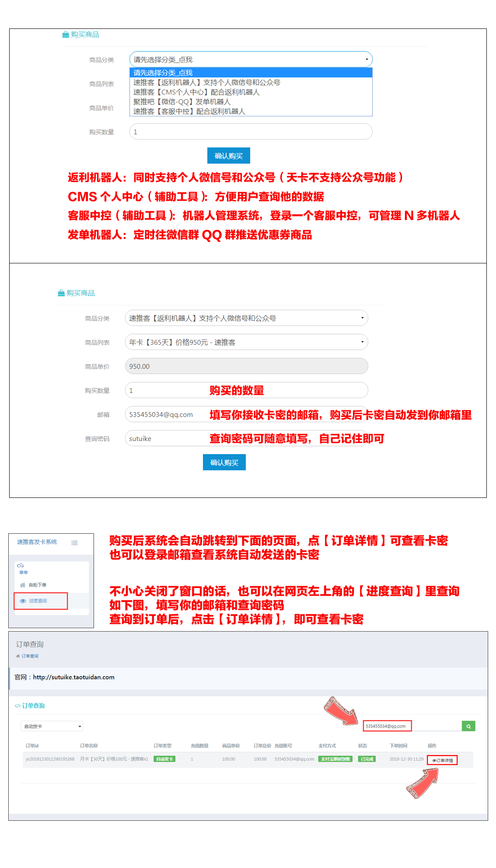Click the 菜单 label in the sidebar
This screenshot has width=496, height=868.
click(x=23, y=573)
